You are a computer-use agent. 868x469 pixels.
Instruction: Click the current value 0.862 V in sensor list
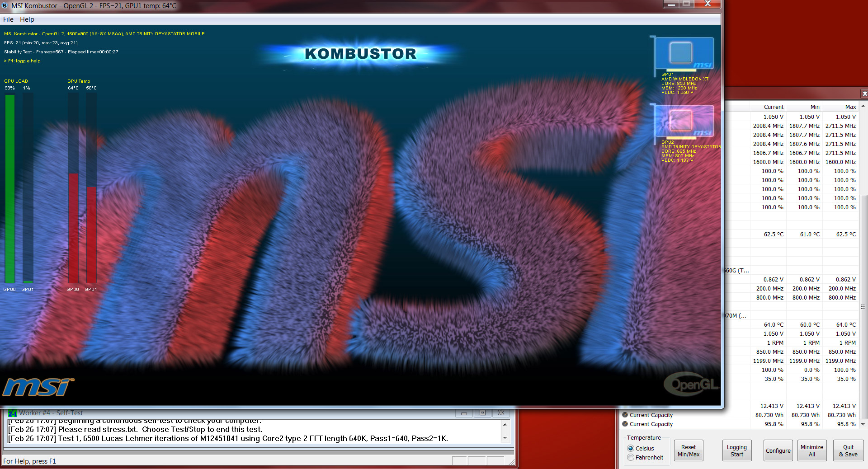tap(773, 279)
